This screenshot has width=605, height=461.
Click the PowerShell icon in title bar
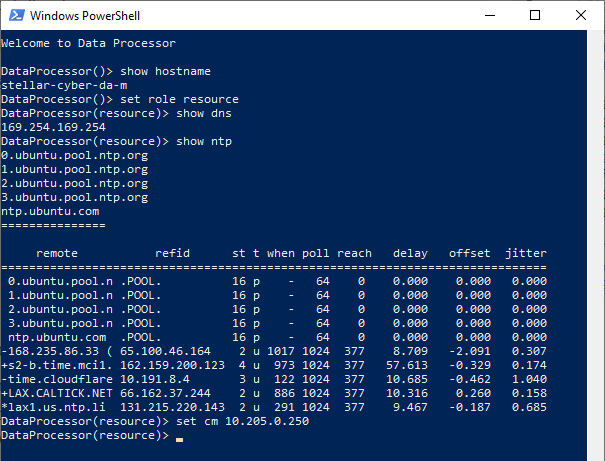[x=15, y=16]
